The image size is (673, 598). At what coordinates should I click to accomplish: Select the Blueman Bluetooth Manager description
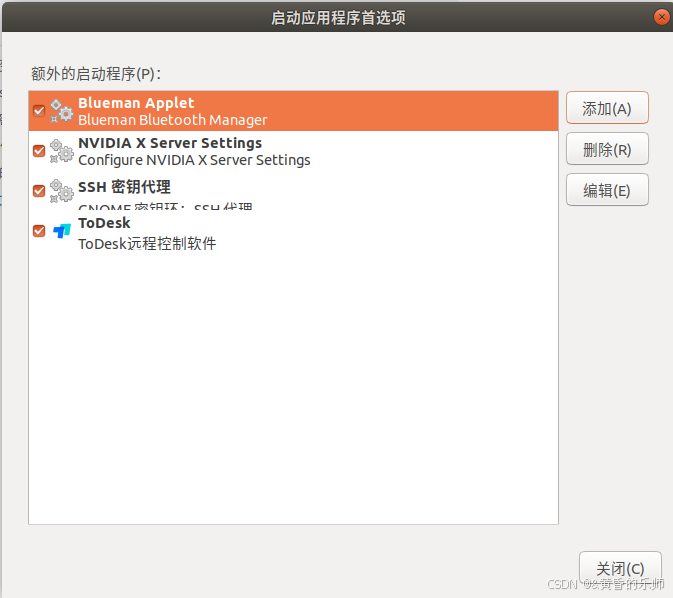[x=173, y=120]
